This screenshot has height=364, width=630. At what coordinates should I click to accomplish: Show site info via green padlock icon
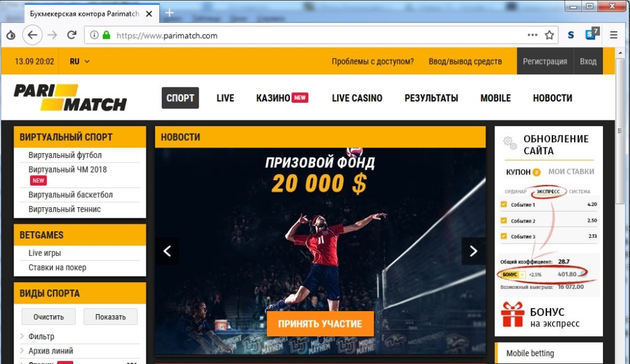coord(106,35)
